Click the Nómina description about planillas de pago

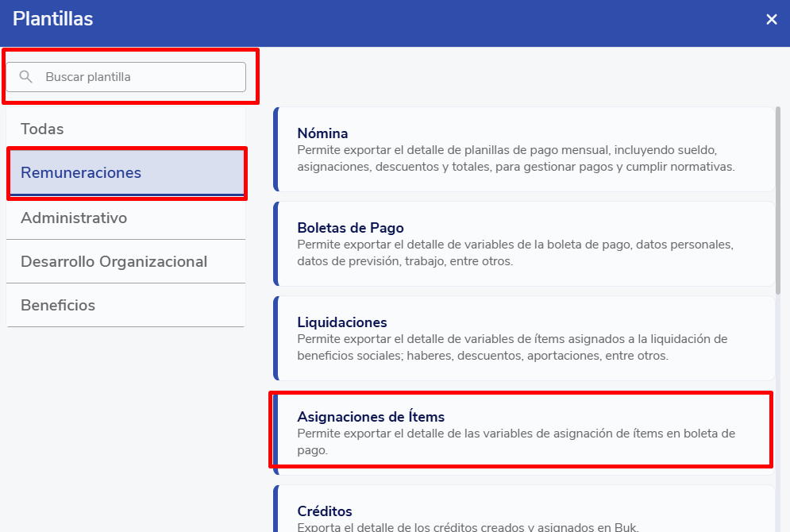[515, 158]
